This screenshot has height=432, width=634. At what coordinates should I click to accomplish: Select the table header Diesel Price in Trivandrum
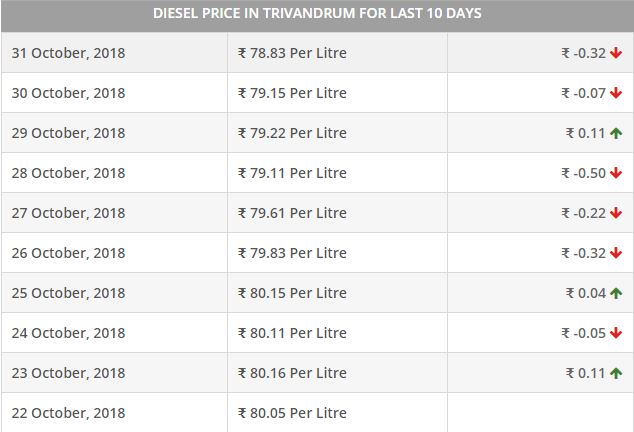point(317,13)
